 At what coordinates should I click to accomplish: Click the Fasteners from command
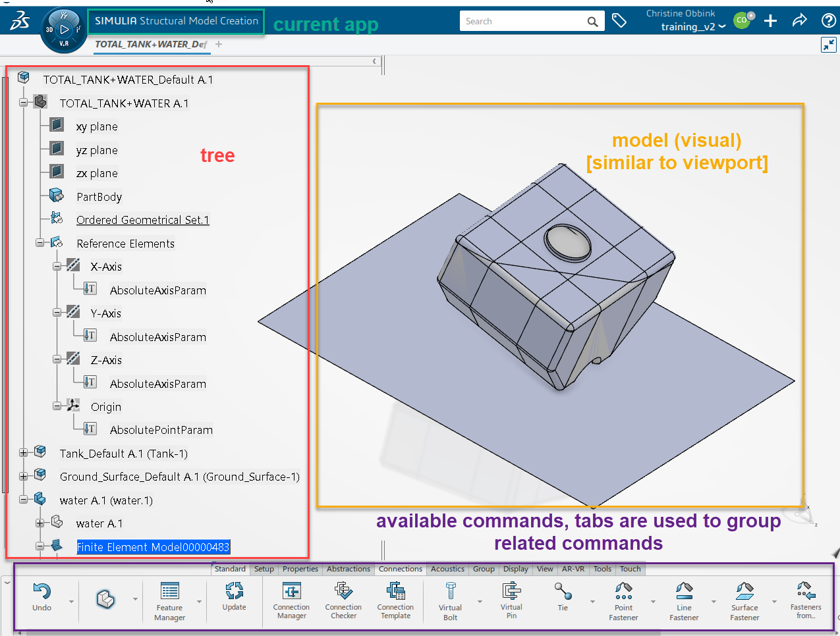tap(806, 601)
